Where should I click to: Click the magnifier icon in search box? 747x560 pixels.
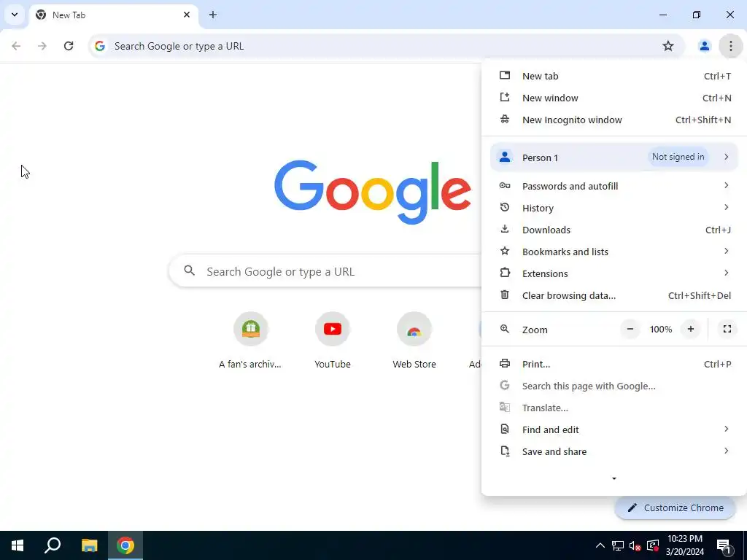(x=189, y=271)
